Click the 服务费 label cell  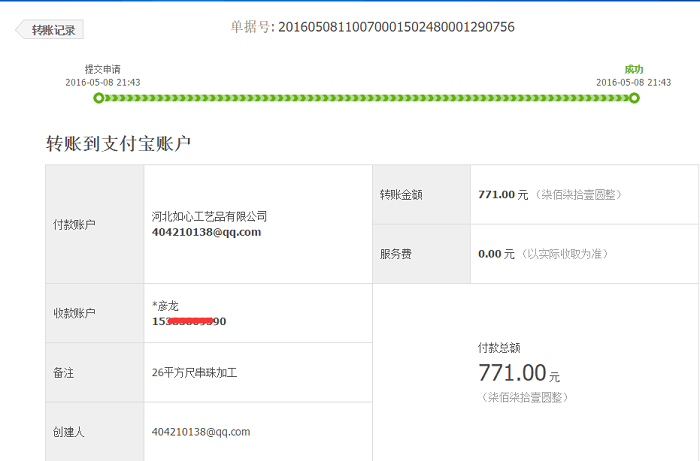tap(421, 254)
